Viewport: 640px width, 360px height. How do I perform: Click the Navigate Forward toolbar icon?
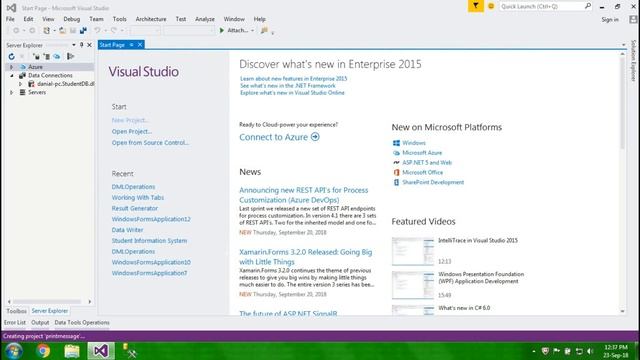32,30
